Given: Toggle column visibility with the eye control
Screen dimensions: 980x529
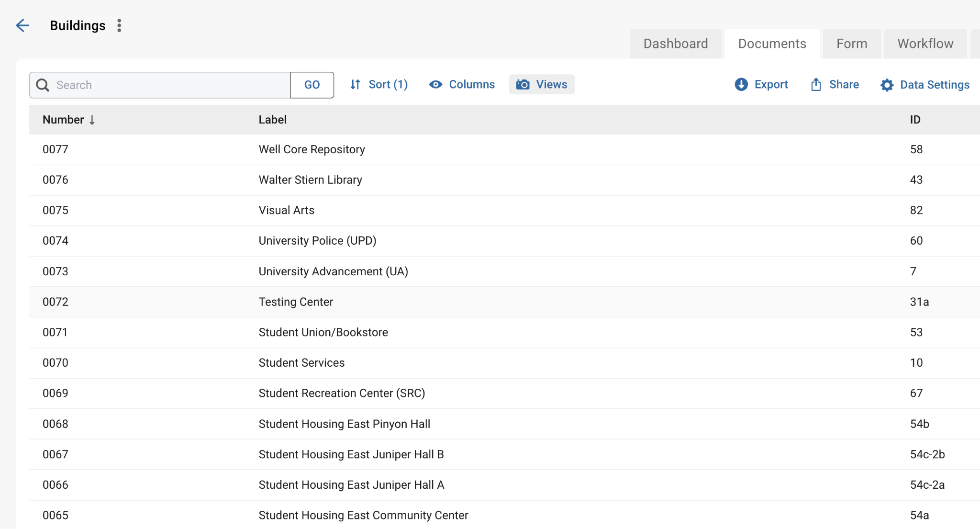Looking at the screenshot, I should tap(435, 84).
